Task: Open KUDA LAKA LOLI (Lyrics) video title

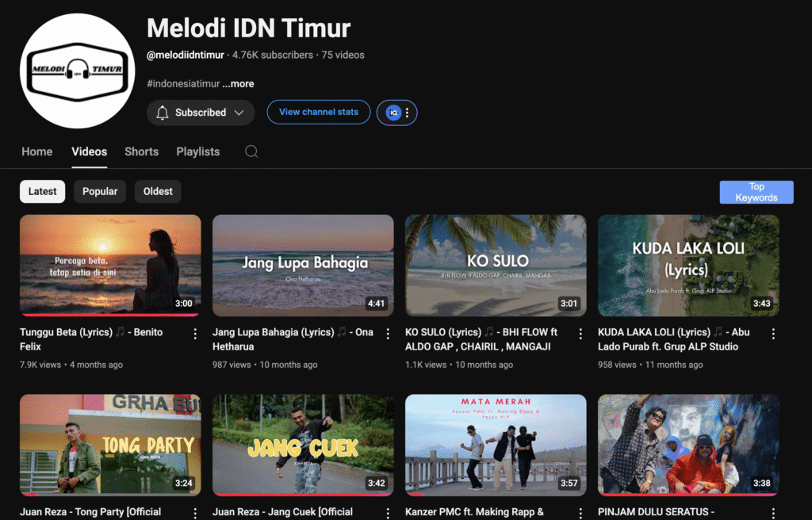Action: point(674,339)
